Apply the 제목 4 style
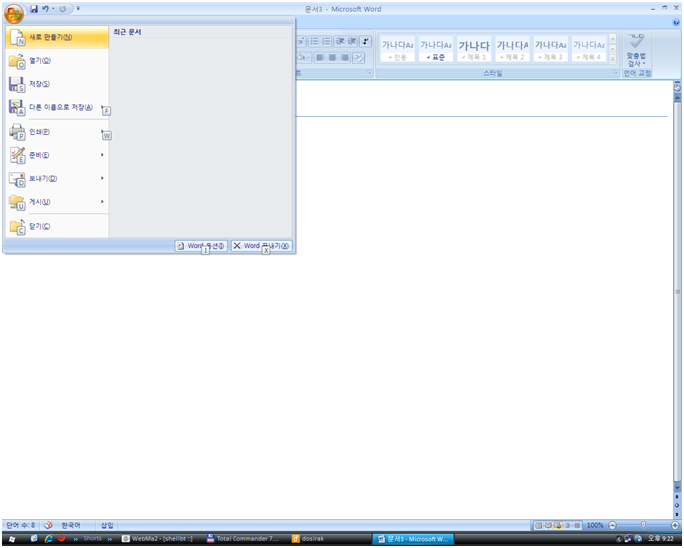Screen dimensions: 684x548 pyautogui.click(x=589, y=49)
